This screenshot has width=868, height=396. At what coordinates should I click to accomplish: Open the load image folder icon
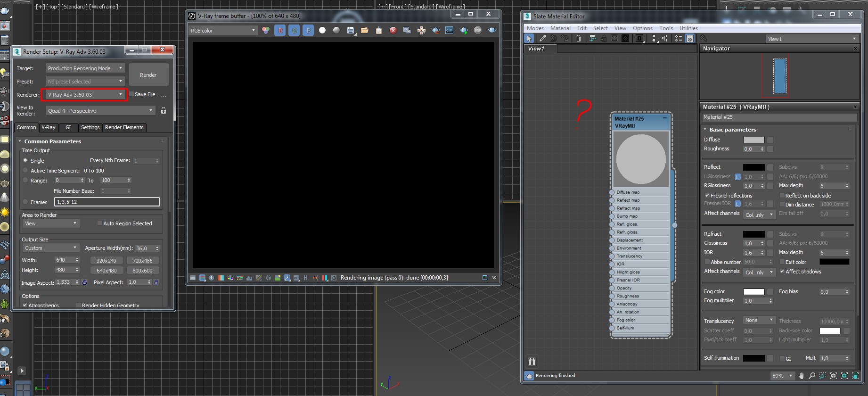(x=364, y=30)
